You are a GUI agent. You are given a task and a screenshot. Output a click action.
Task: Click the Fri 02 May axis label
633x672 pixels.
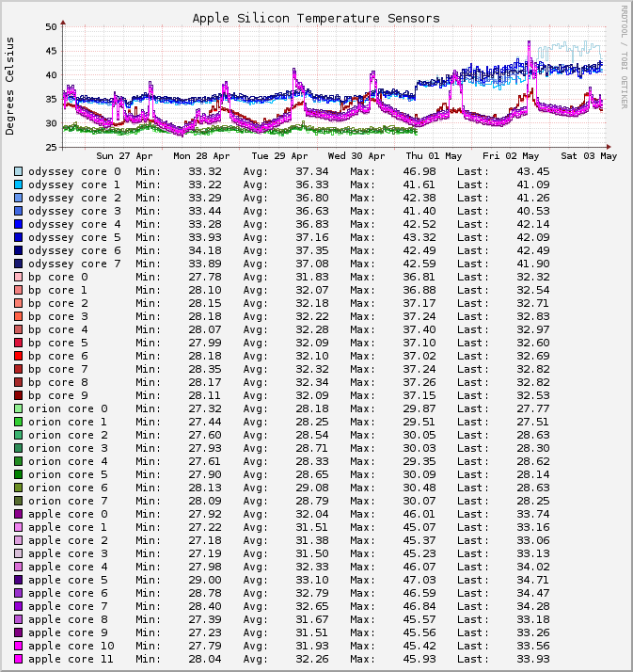pyautogui.click(x=511, y=156)
